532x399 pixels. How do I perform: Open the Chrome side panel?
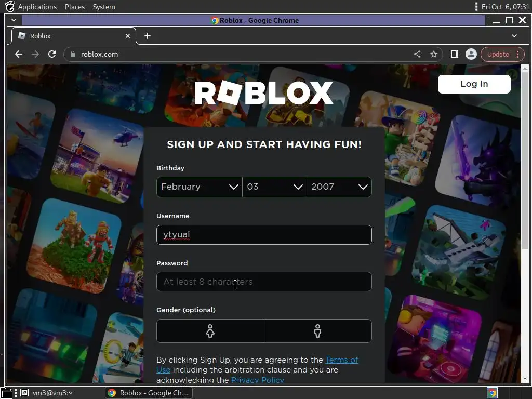pyautogui.click(x=454, y=54)
